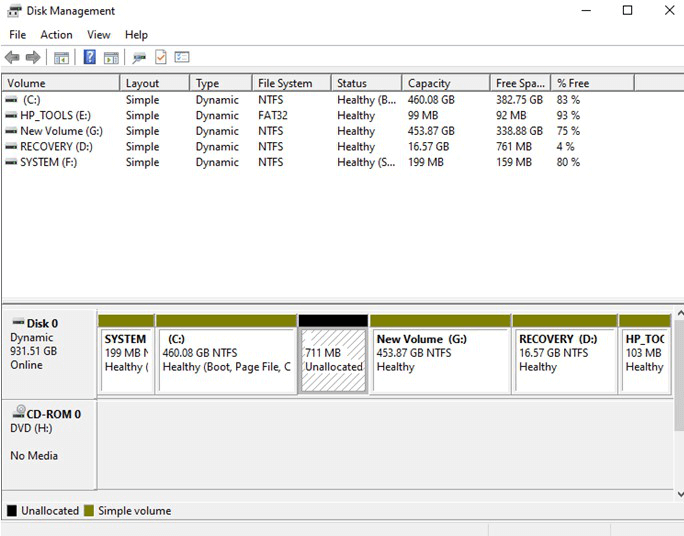Image resolution: width=684 pixels, height=536 pixels.
Task: Sort by File System column header
Action: (292, 83)
